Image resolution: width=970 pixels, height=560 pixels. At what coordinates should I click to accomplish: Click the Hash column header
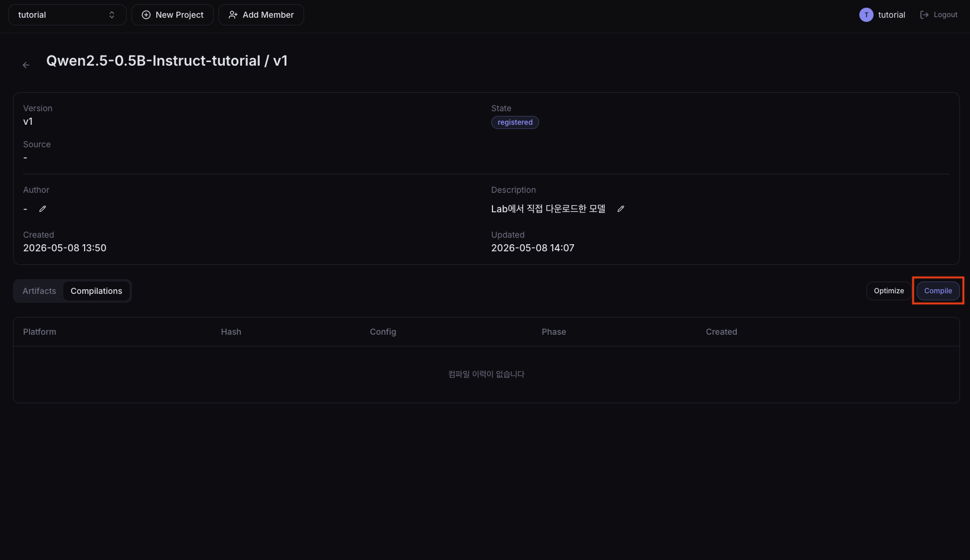(231, 332)
